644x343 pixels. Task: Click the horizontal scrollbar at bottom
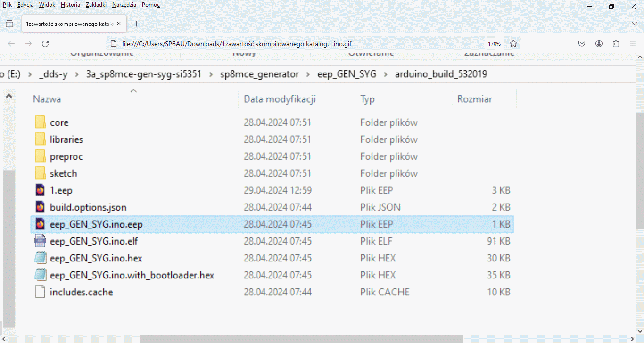[302, 339]
